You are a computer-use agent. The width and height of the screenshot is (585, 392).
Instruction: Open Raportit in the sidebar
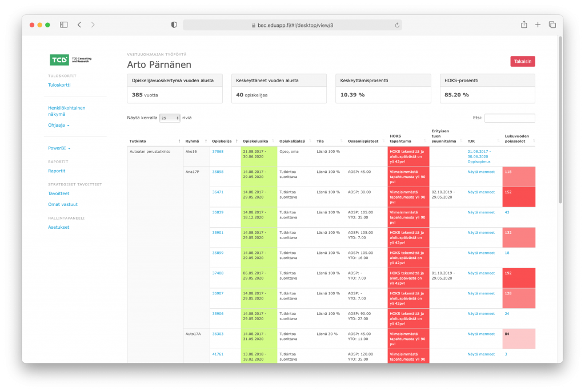pos(57,171)
